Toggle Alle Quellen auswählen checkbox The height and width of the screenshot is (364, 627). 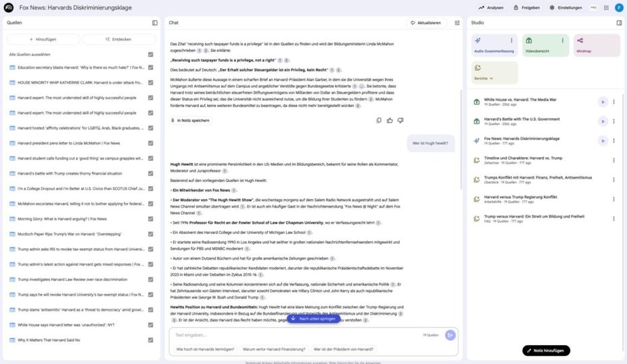click(x=151, y=55)
